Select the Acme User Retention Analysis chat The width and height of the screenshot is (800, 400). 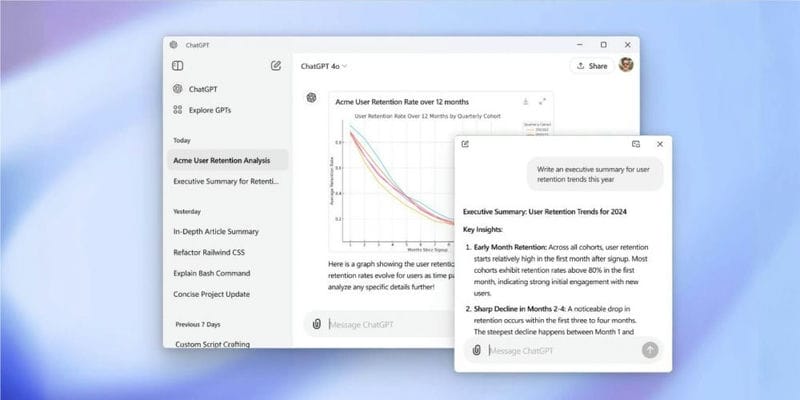pos(228,160)
